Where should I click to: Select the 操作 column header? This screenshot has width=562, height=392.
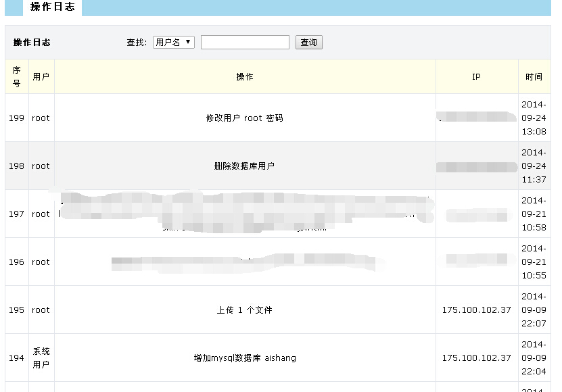pyautogui.click(x=244, y=76)
